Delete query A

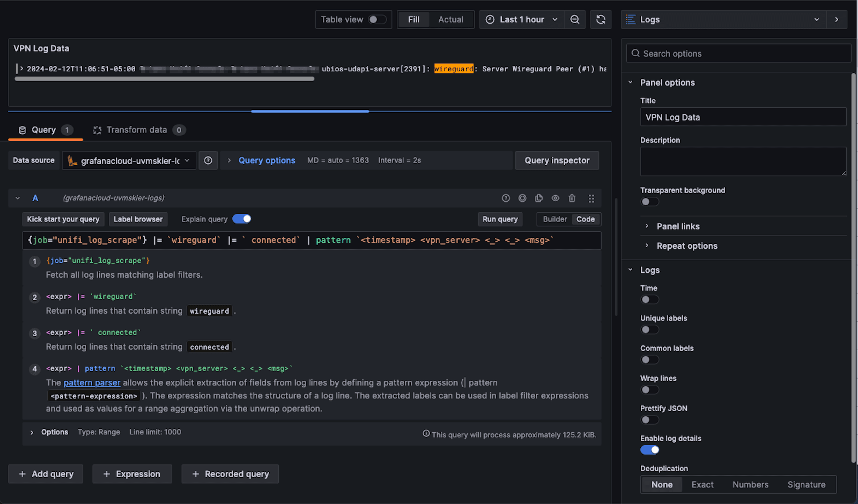coord(572,198)
